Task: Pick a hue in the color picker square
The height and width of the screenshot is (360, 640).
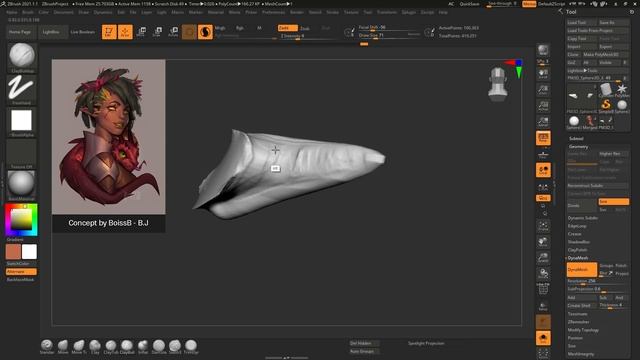Action: tap(21, 220)
